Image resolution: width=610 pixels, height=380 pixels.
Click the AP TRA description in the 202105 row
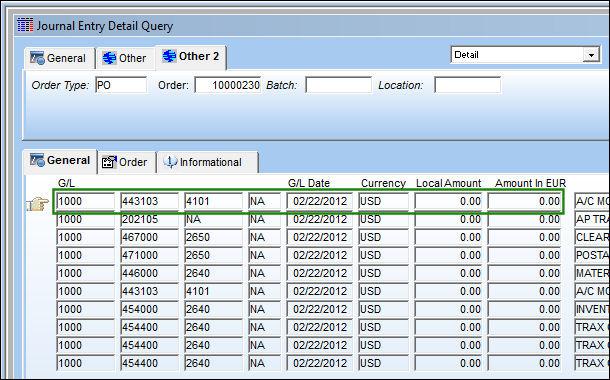592,219
